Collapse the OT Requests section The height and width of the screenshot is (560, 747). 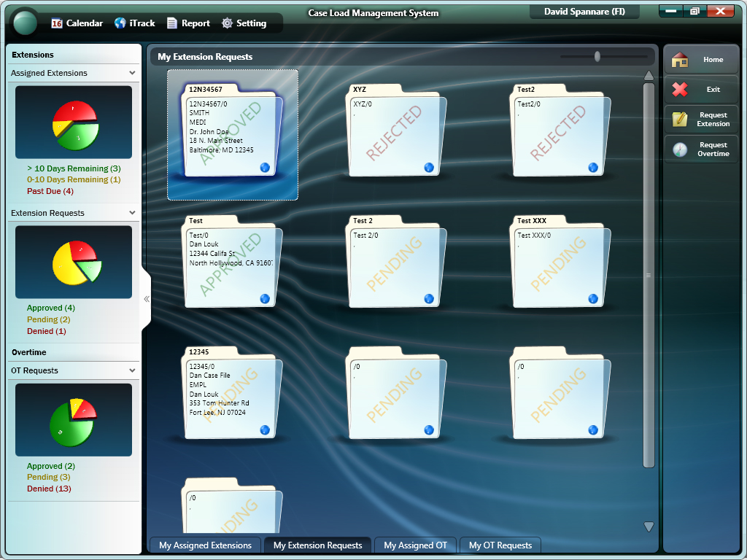[132, 370]
